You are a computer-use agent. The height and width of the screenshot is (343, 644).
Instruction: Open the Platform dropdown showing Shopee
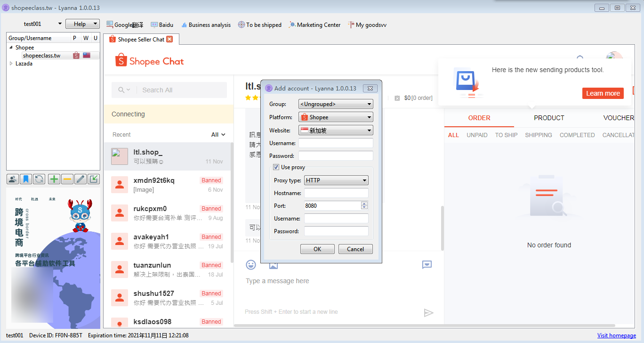[336, 117]
